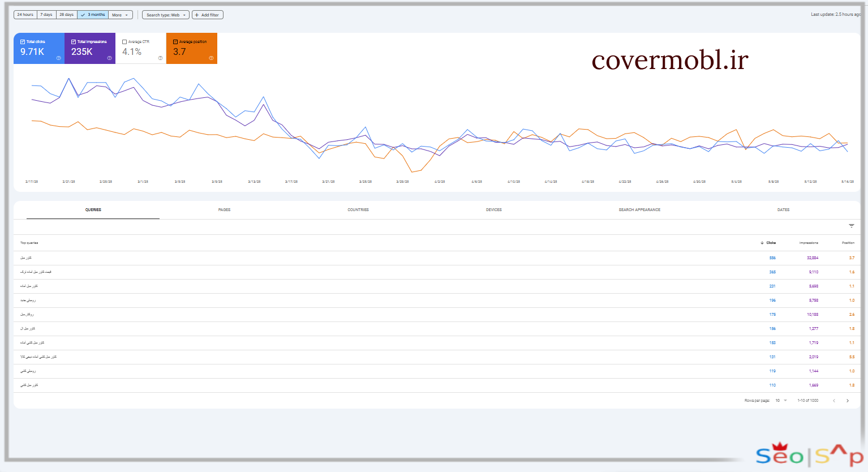Click the 2.6 position value

tap(852, 315)
